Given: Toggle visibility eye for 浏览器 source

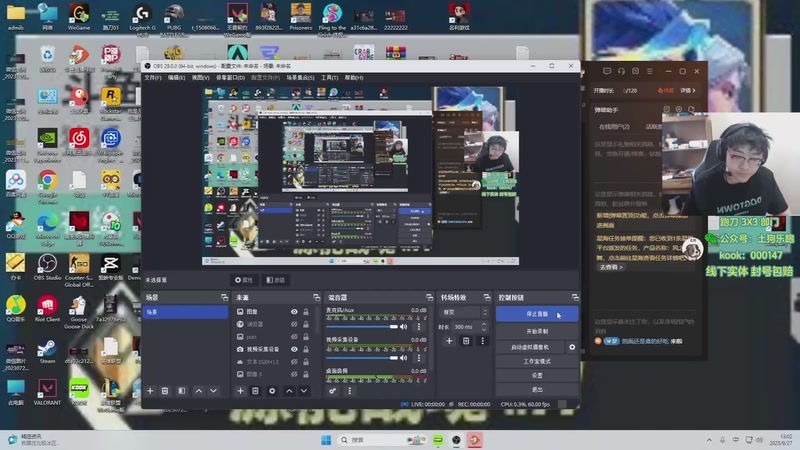Looking at the screenshot, I should tap(294, 324).
